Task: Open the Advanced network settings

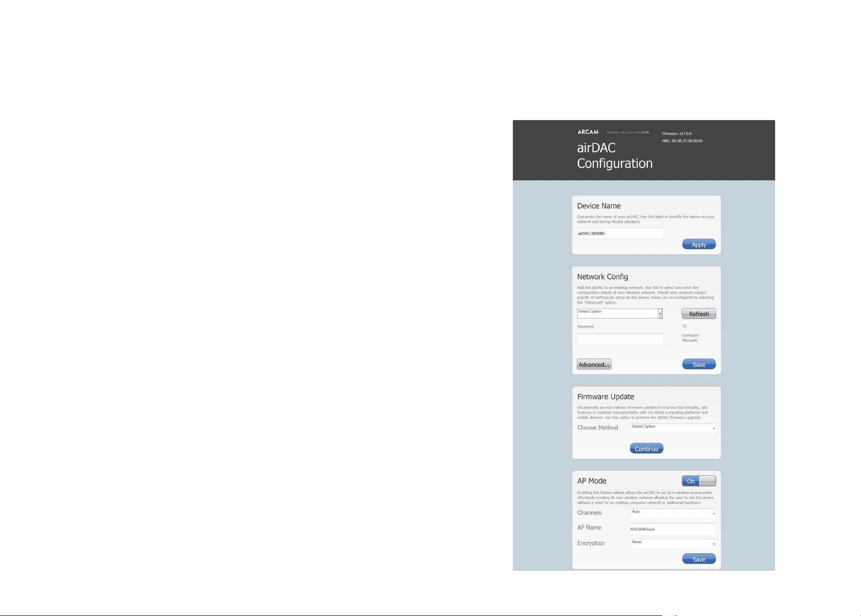Action: click(594, 365)
